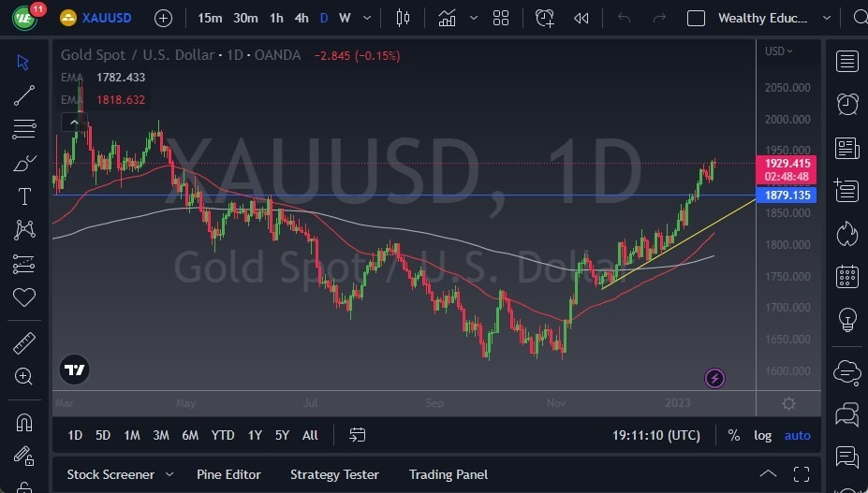Add a symbol to compare
The width and height of the screenshot is (868, 493).
(x=163, y=19)
